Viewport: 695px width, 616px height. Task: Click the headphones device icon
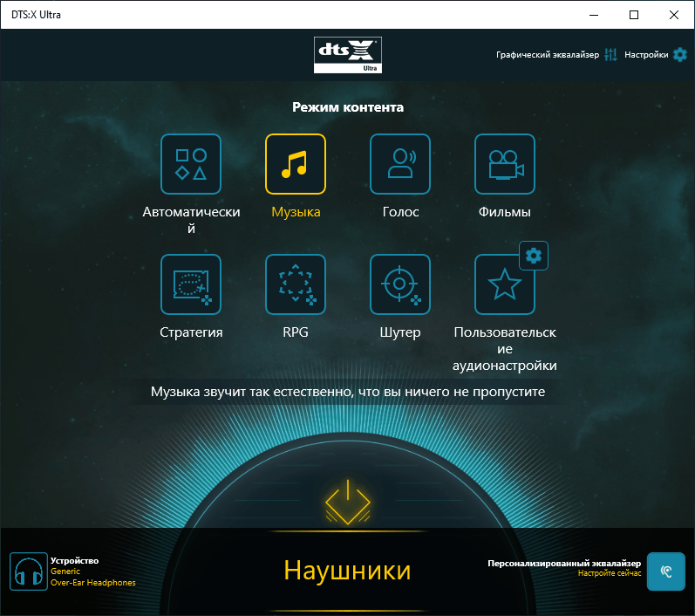pos(29,572)
